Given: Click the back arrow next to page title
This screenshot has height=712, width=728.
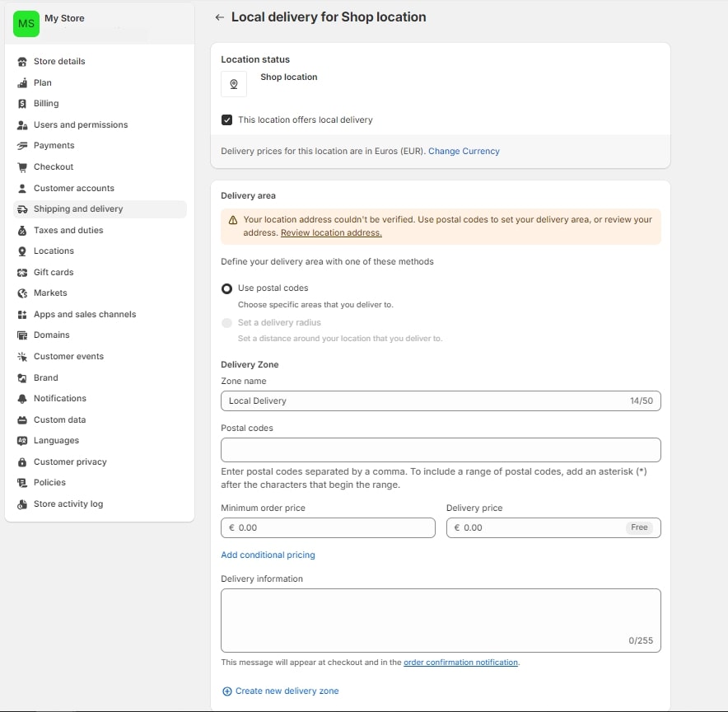Looking at the screenshot, I should coord(219,16).
